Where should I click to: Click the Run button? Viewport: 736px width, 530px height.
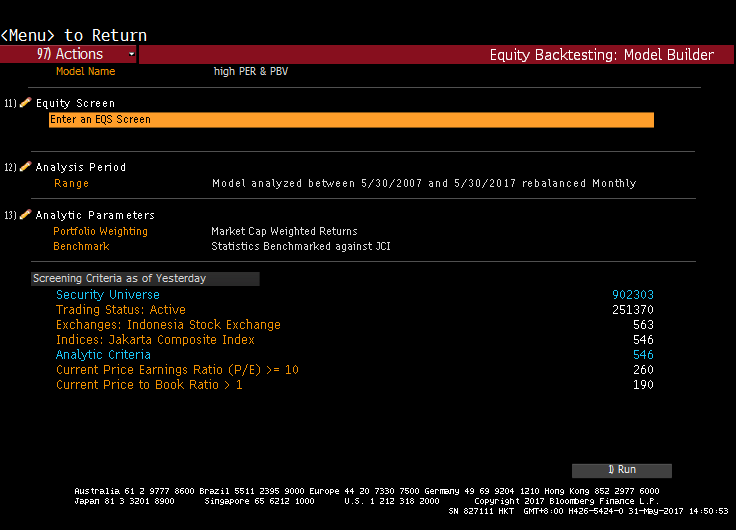tap(621, 470)
